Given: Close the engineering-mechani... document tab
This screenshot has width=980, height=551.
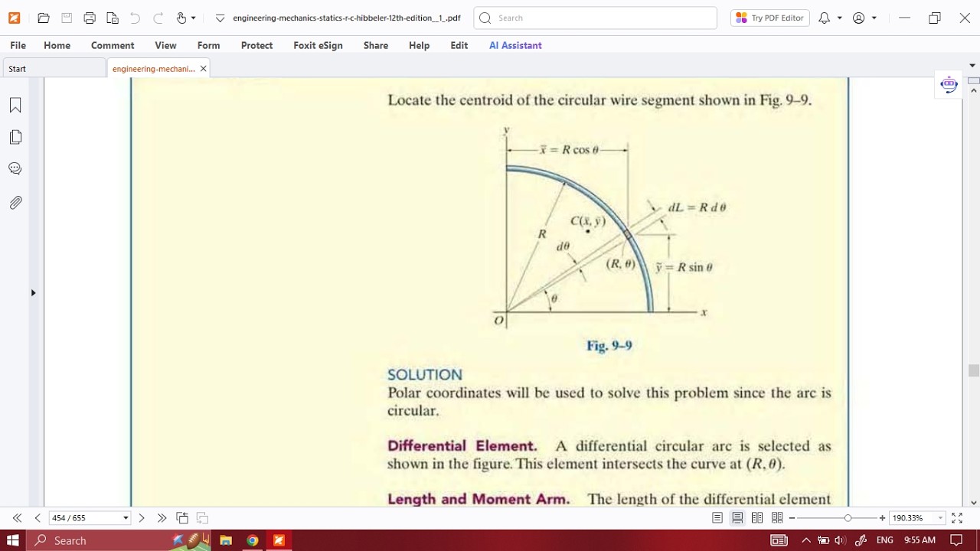Looking at the screenshot, I should 203,69.
